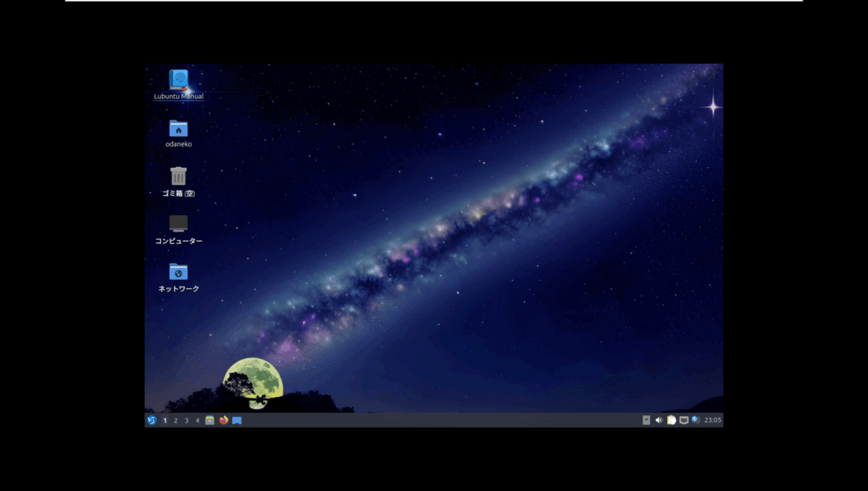Switch to workspace 3
Image resolution: width=868 pixels, height=491 pixels.
point(186,421)
